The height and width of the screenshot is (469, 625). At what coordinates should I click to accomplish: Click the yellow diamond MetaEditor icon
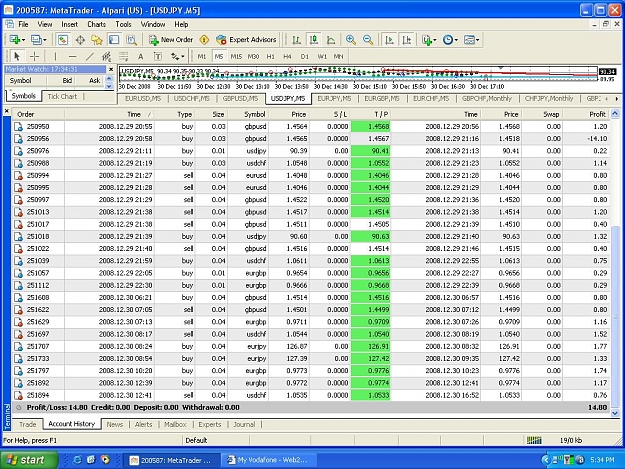point(204,39)
